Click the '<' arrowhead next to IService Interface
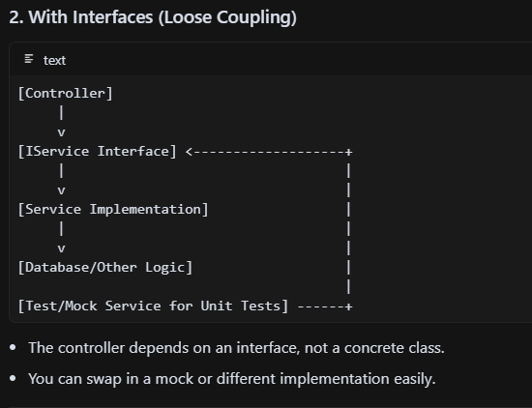 point(189,152)
